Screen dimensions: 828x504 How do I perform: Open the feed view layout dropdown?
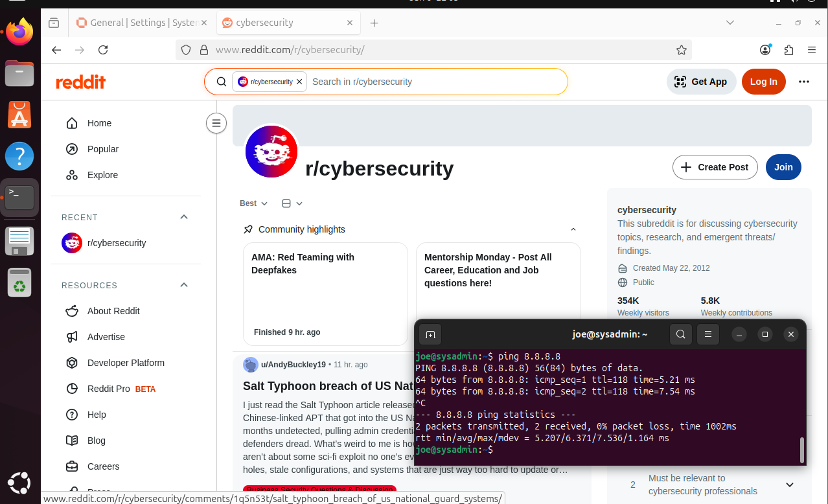(x=292, y=203)
